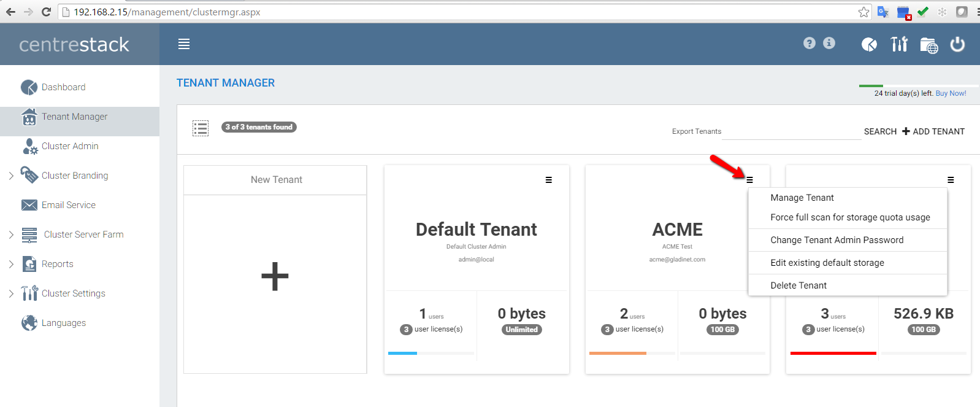Click the Unlimited storage badge
The width and height of the screenshot is (980, 407).
click(522, 330)
